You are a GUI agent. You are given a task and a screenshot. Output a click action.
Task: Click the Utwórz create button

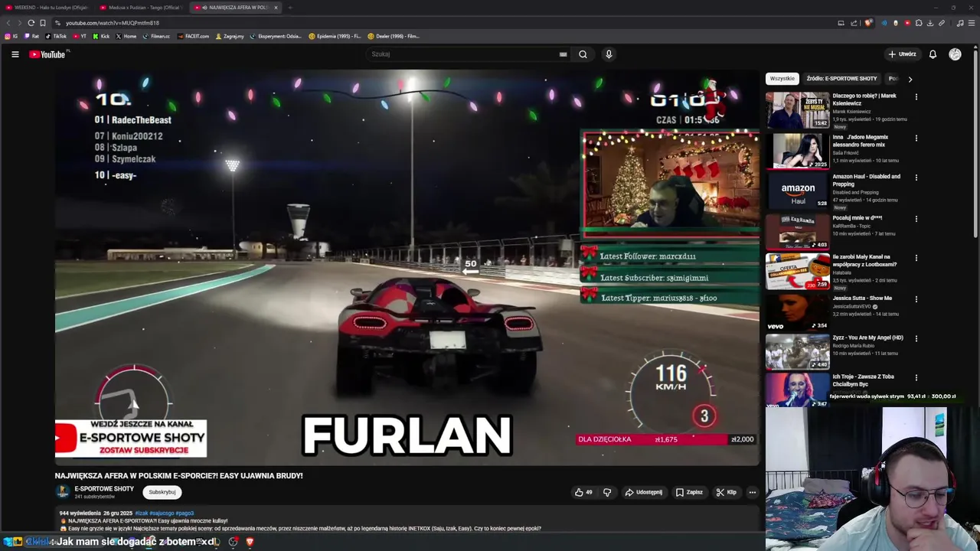[x=902, y=54]
